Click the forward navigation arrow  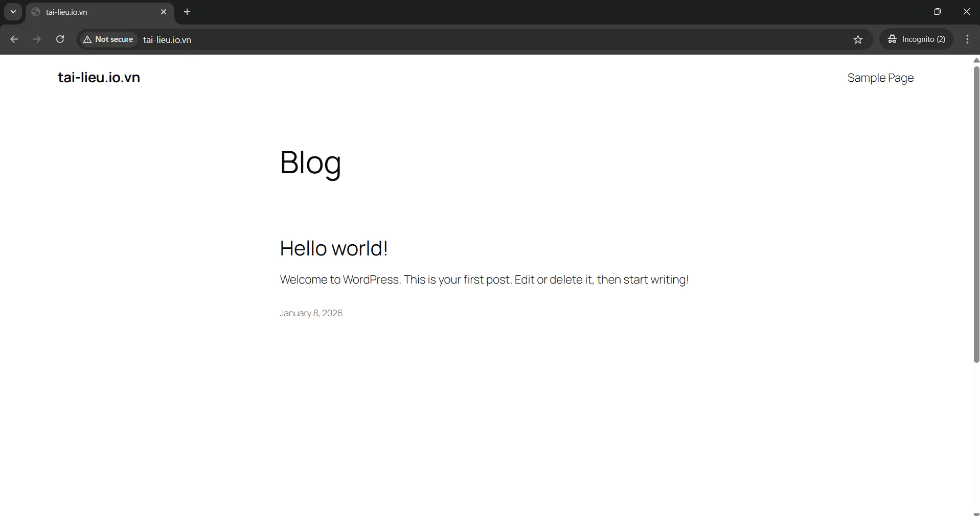tap(37, 39)
